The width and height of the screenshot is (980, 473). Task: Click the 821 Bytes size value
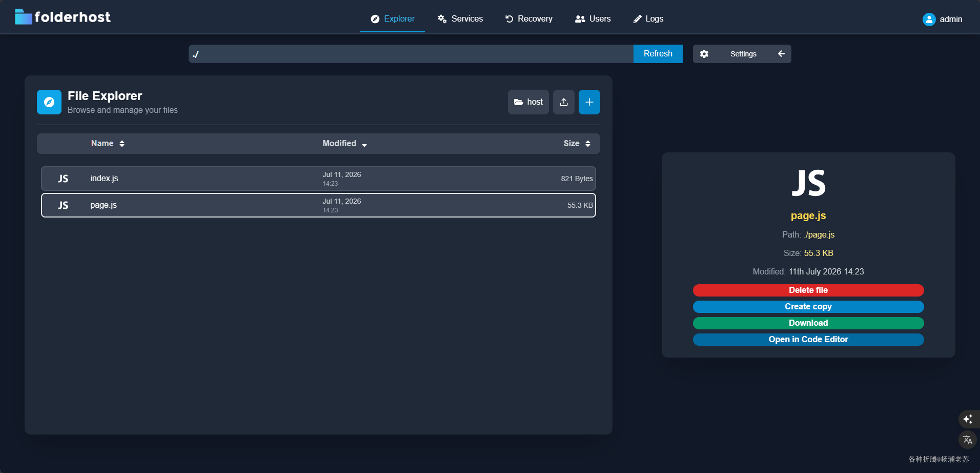pyautogui.click(x=577, y=179)
